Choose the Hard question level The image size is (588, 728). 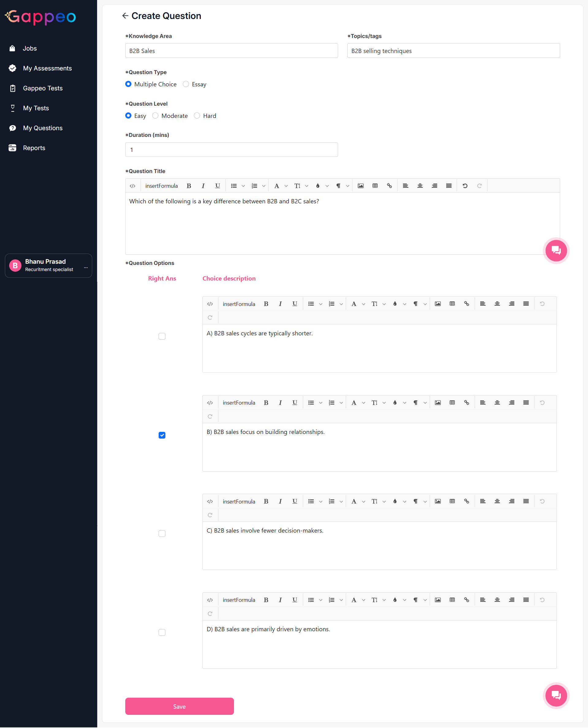coord(197,115)
